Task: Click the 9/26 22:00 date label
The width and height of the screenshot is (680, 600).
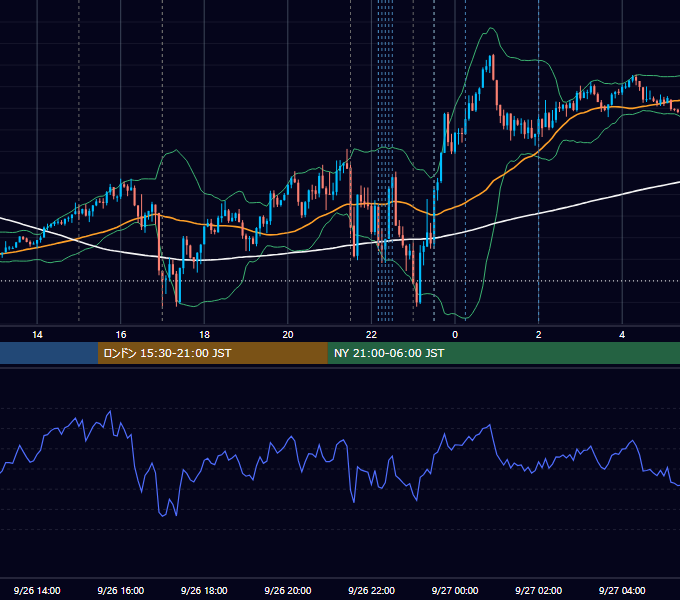Action: pyautogui.click(x=371, y=590)
